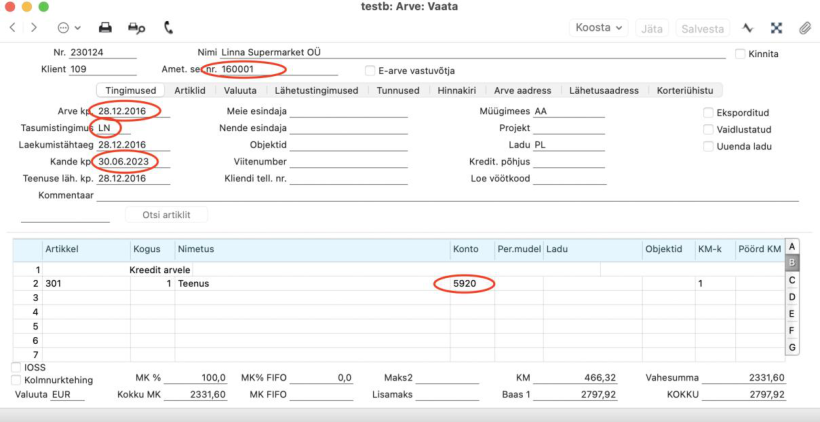820x422 pixels.
Task: Open the Arve aadress tab
Action: pos(522,90)
